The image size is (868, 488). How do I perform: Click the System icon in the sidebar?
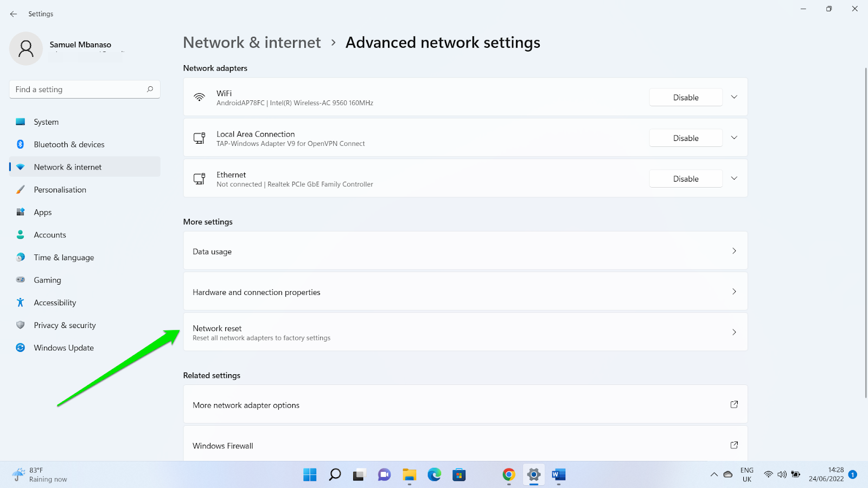pos(20,121)
